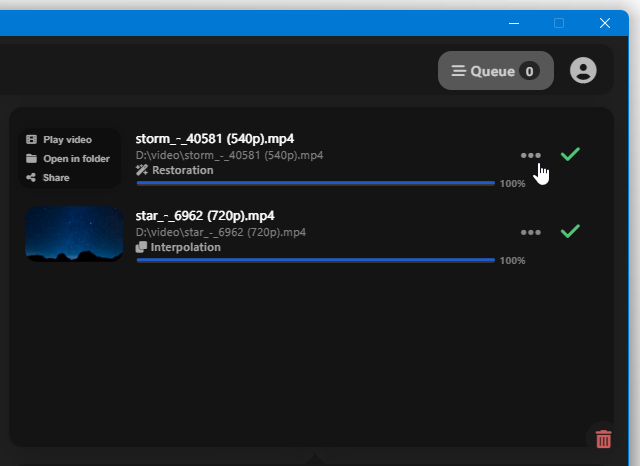The image size is (640, 466).
Task: Click path D:\video\star_-_6962 (720p).mp4
Action: 221,232
